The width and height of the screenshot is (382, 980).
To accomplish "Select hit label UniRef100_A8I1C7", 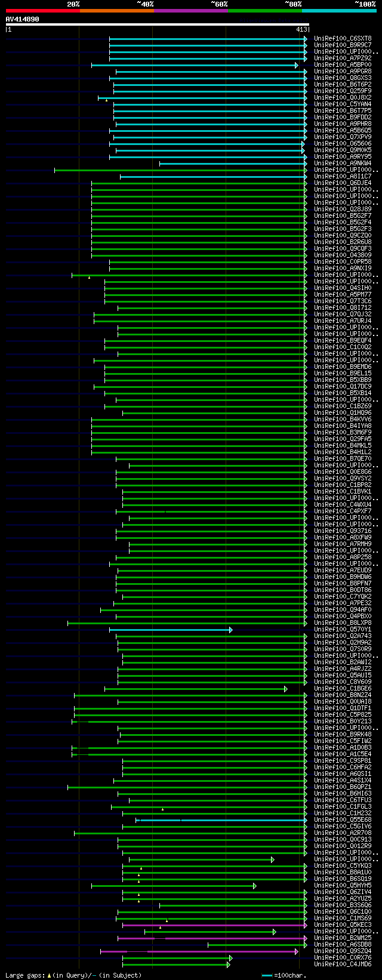I will tap(343, 177).
